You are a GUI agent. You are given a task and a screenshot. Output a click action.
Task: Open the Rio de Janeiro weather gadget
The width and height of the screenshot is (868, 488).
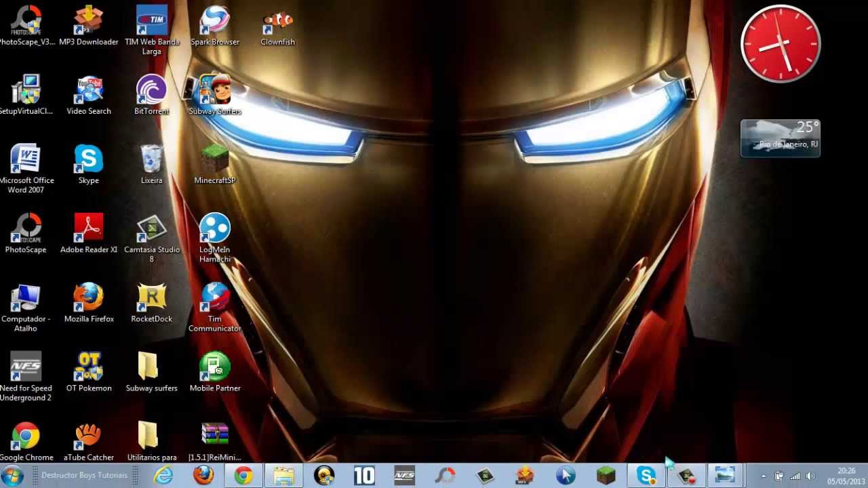pyautogui.click(x=781, y=138)
